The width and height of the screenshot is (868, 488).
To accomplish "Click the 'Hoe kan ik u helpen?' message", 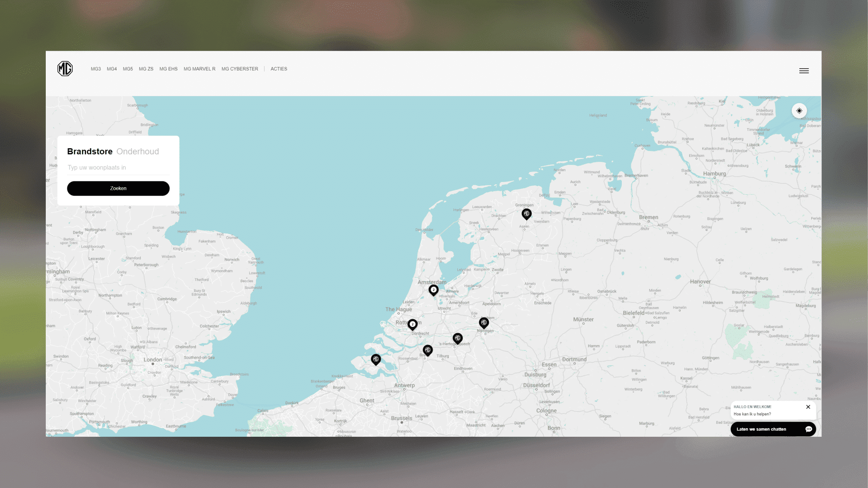I will pyautogui.click(x=752, y=414).
